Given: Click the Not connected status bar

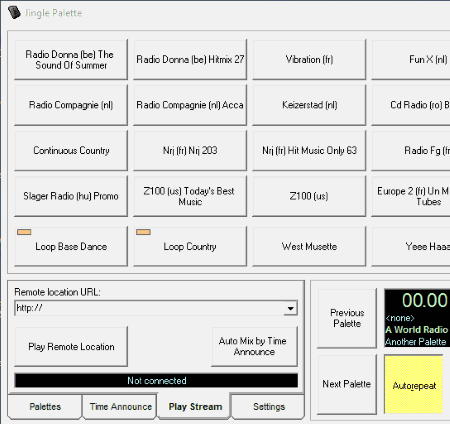Looking at the screenshot, I should tap(156, 380).
